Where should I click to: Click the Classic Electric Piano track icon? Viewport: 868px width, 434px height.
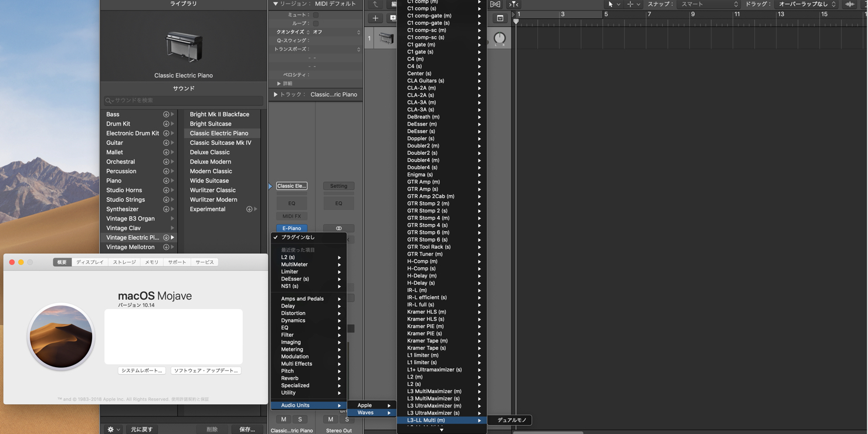point(386,39)
